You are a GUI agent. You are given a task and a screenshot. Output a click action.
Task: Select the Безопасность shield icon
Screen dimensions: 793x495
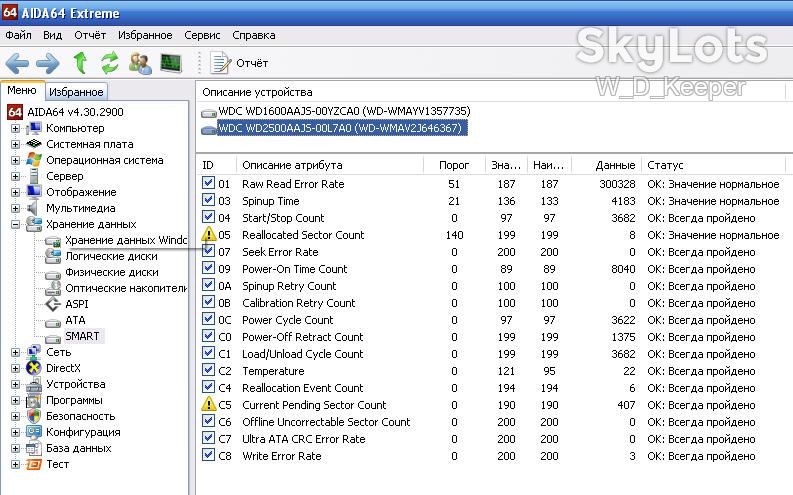click(x=34, y=416)
